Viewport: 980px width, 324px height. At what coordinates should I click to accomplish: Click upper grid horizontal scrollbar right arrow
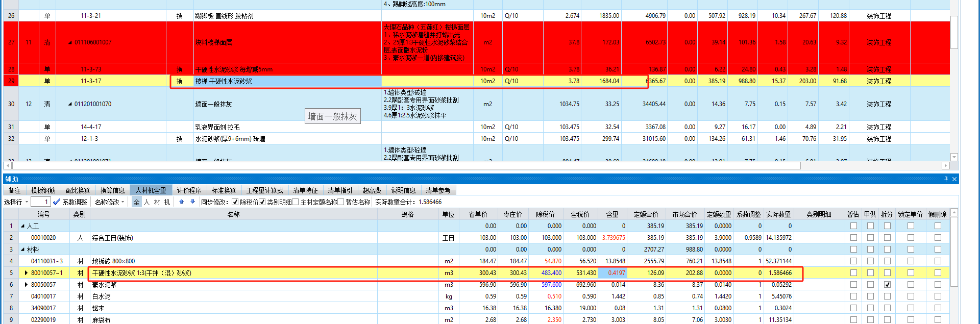pyautogui.click(x=945, y=165)
